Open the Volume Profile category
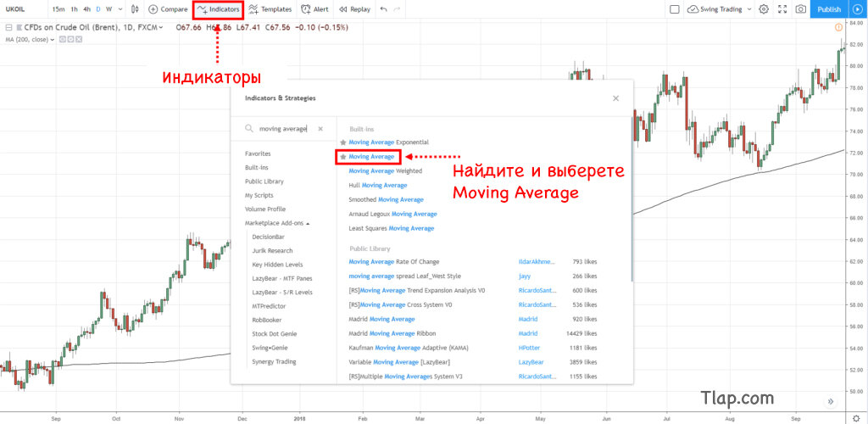868x424 pixels. (x=265, y=209)
